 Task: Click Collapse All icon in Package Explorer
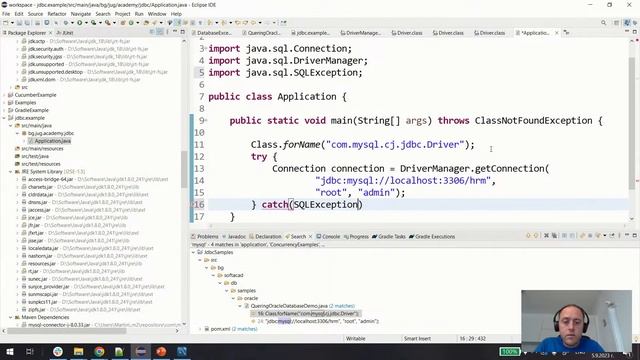152,32
